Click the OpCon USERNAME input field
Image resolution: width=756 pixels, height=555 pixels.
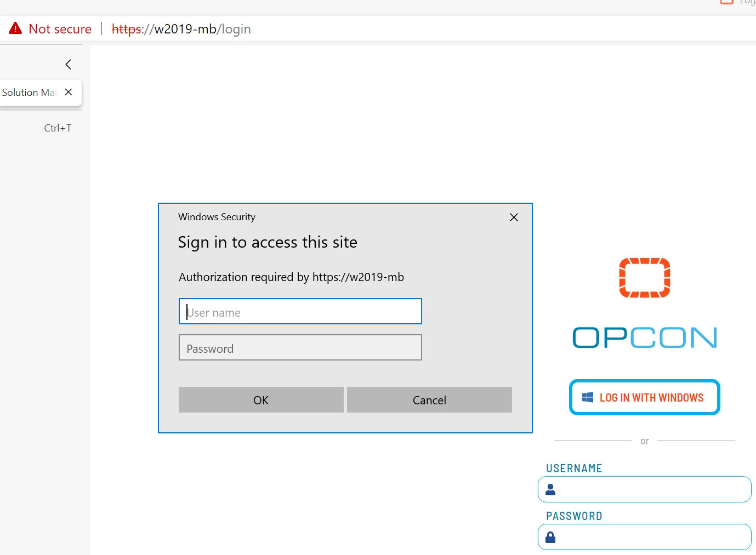point(645,489)
